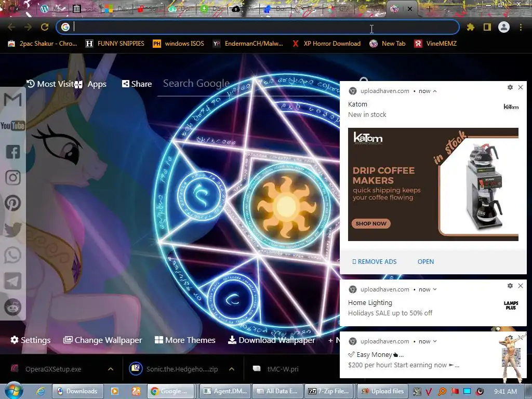532x399 pixels.
Task: Open Katom notification settings gear
Action: pos(510,87)
